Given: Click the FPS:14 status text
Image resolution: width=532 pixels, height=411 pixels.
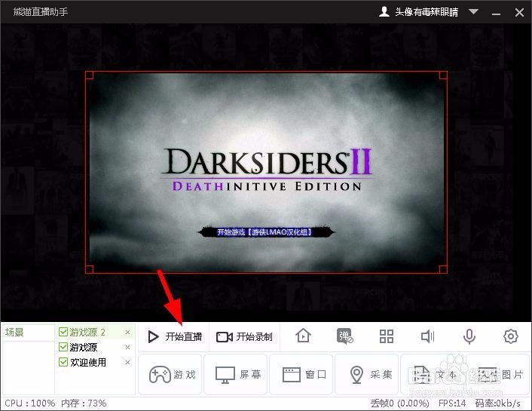Looking at the screenshot, I should pyautogui.click(x=452, y=403).
